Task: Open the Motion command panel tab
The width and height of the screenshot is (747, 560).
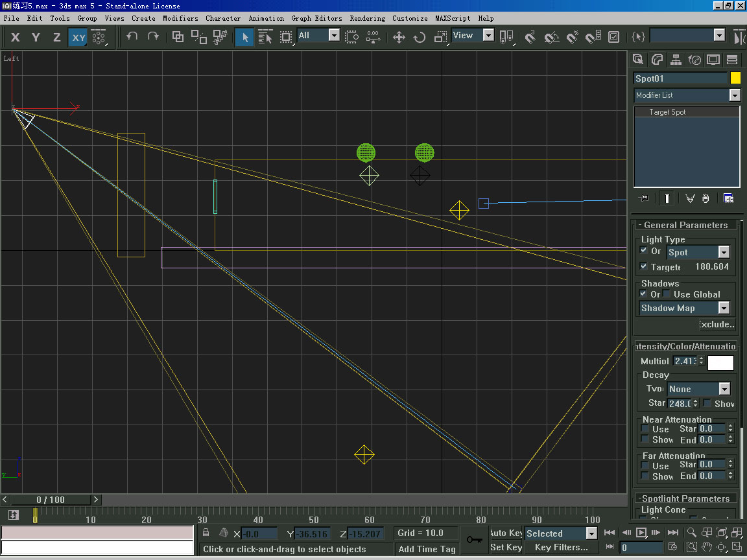Action: (694, 60)
